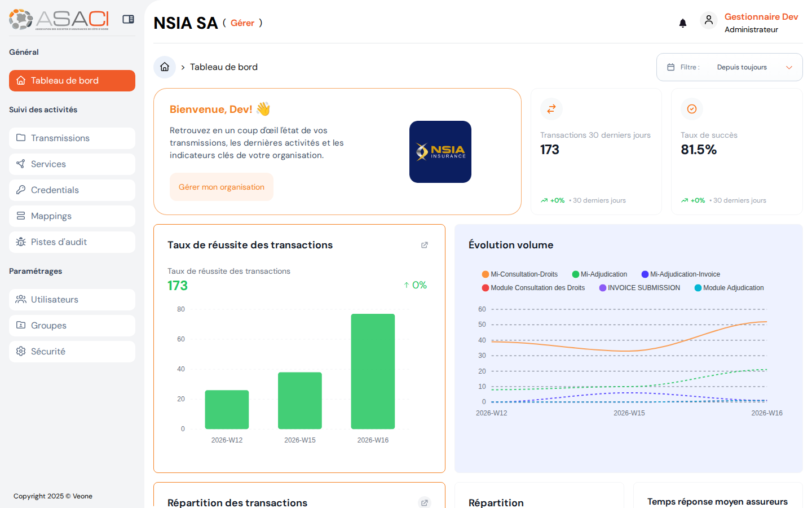Click the home breadcrumb icon

point(165,67)
